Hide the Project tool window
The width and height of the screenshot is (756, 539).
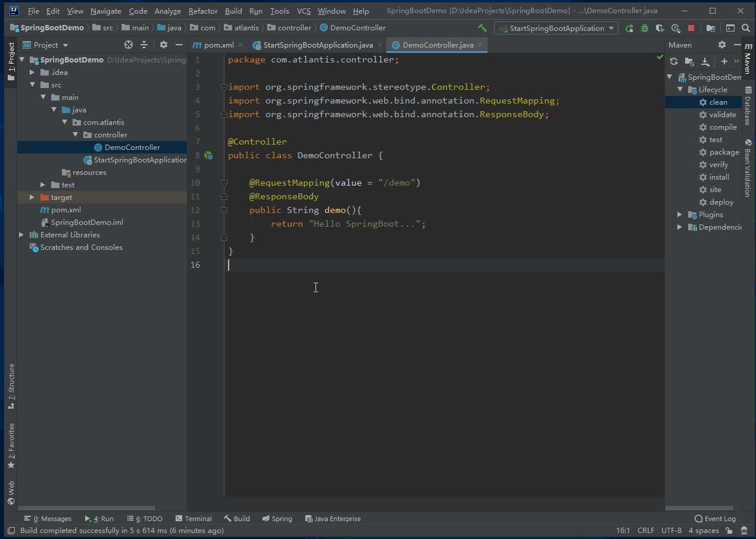(179, 45)
